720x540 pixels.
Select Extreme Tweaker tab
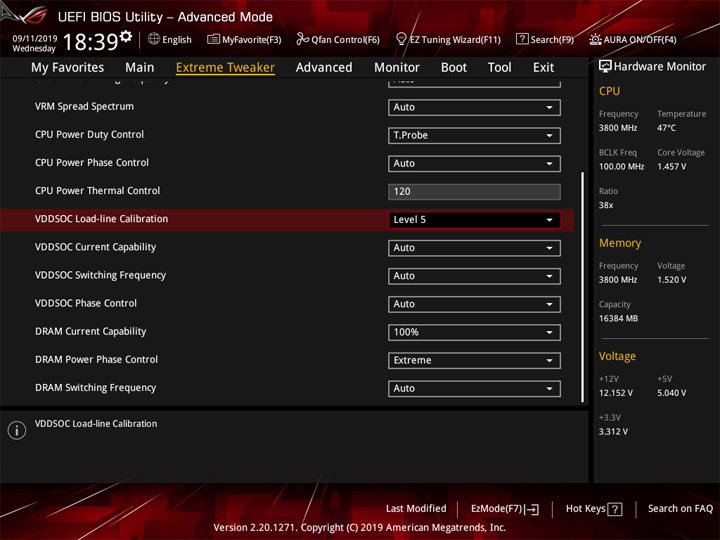(x=225, y=68)
